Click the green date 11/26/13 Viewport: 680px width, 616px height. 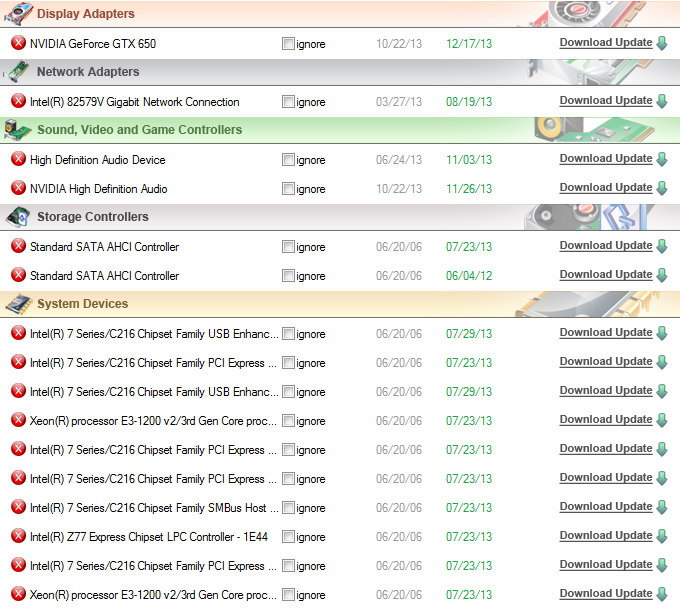pos(469,189)
